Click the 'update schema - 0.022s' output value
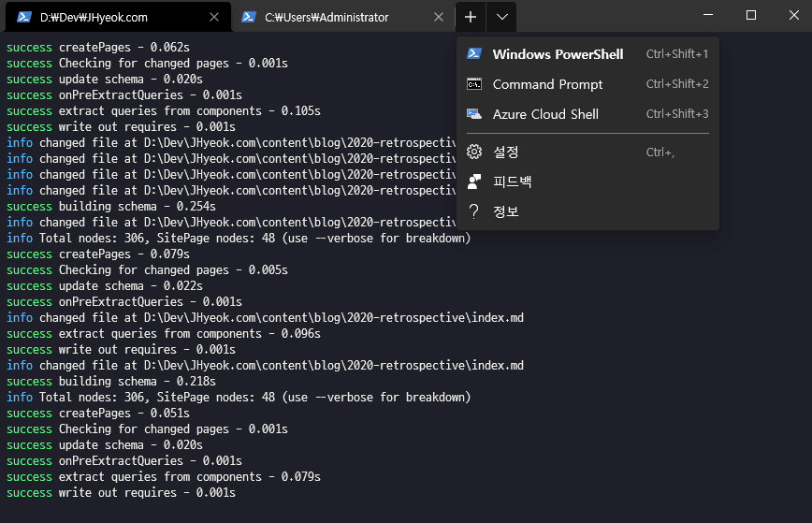 click(x=182, y=286)
